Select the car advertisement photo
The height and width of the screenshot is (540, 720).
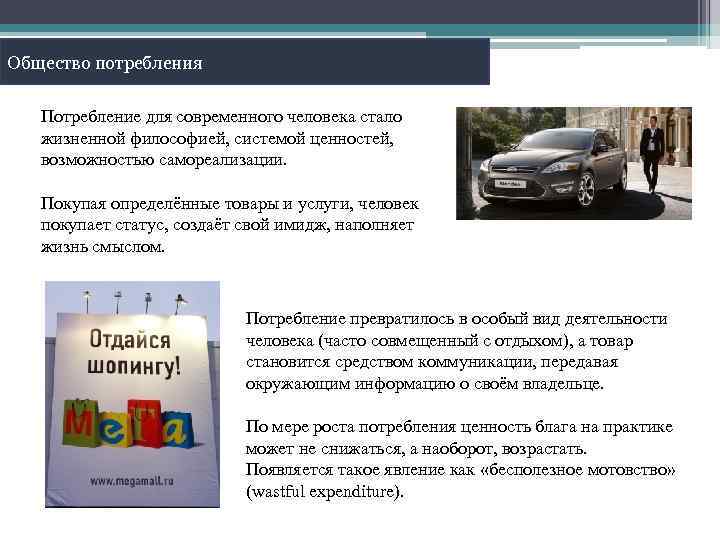574,163
